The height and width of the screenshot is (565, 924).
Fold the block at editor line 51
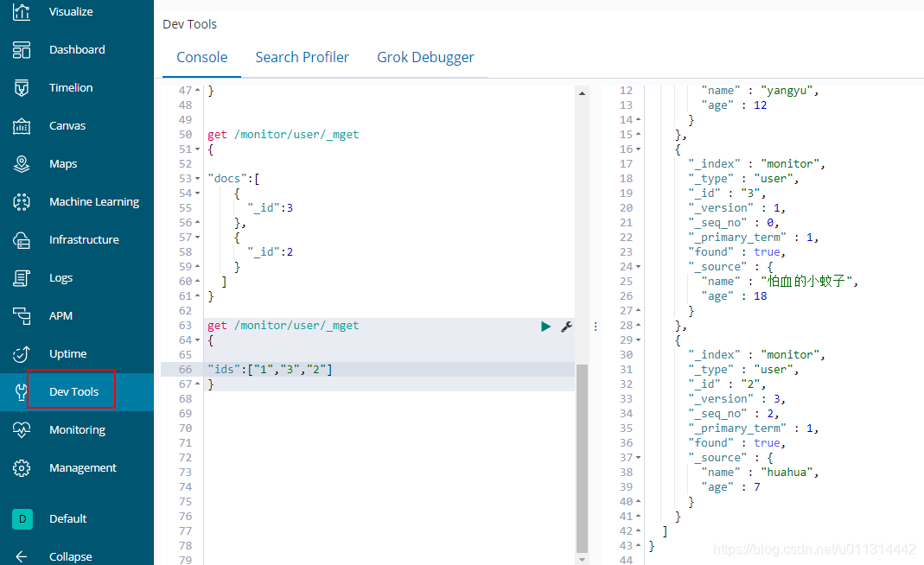click(x=197, y=149)
